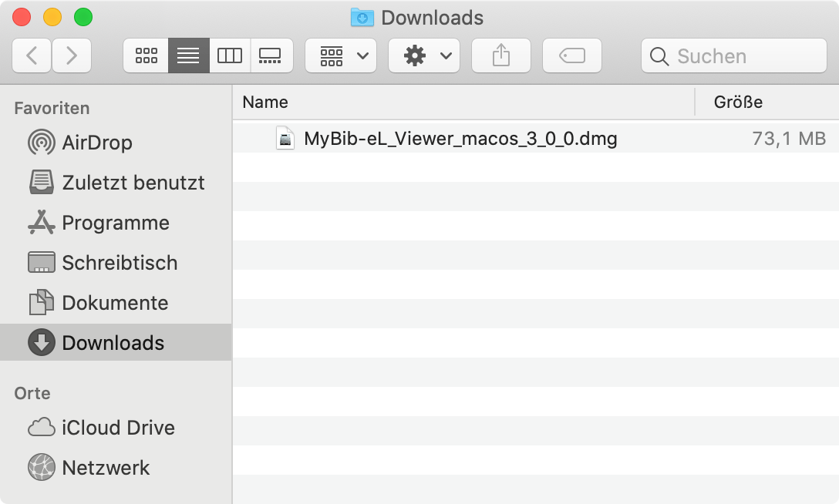The image size is (839, 504).
Task: Select Downloads in the sidebar
Action: pyautogui.click(x=116, y=342)
